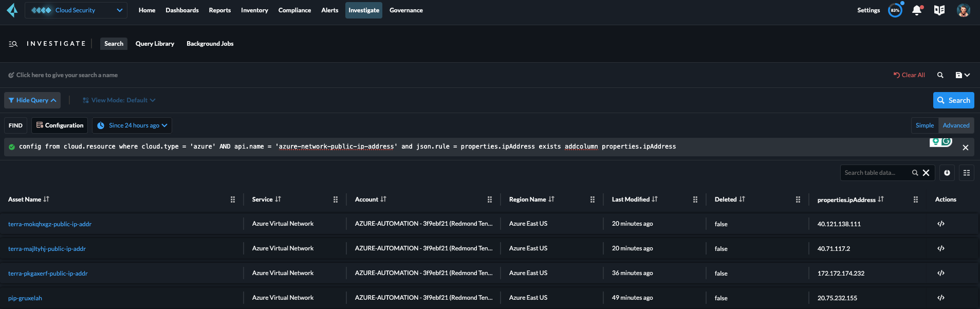Open the save search dropdown
Viewport: 980px width, 309px height.
point(963,75)
